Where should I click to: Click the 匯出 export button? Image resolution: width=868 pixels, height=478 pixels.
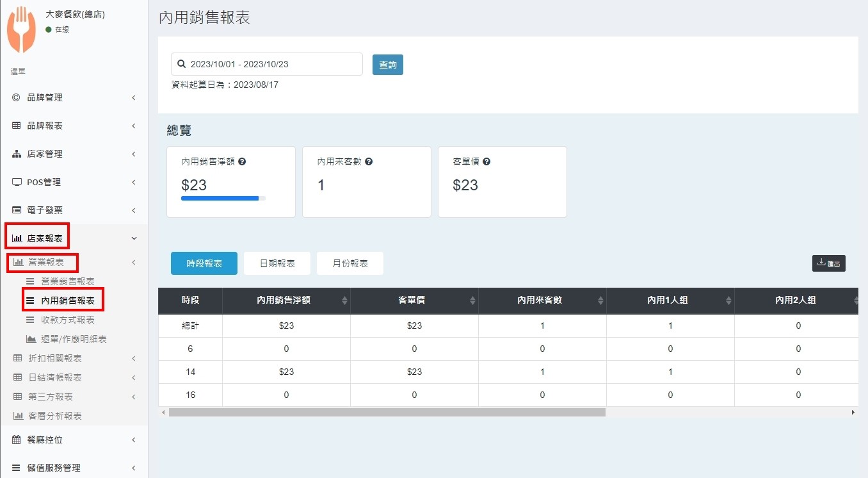(x=828, y=263)
